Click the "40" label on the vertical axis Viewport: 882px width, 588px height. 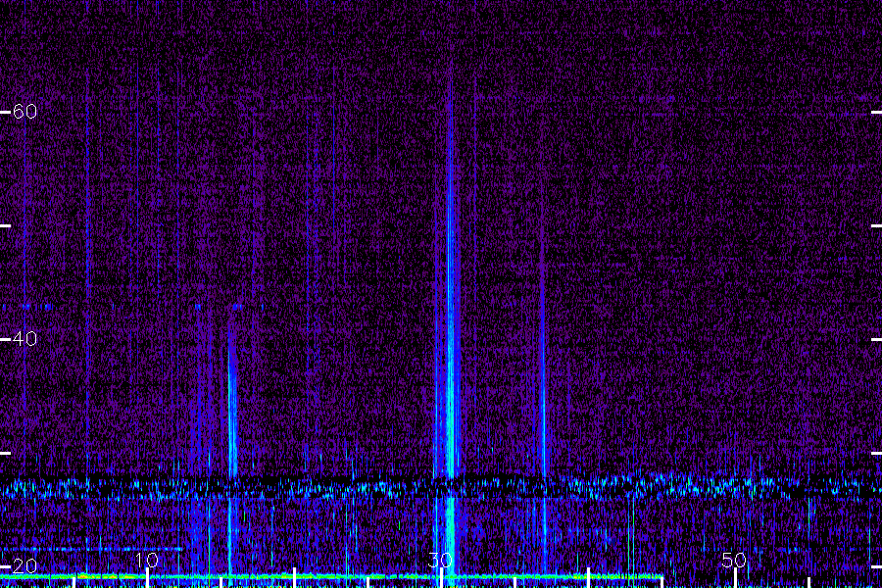[x=24, y=339]
